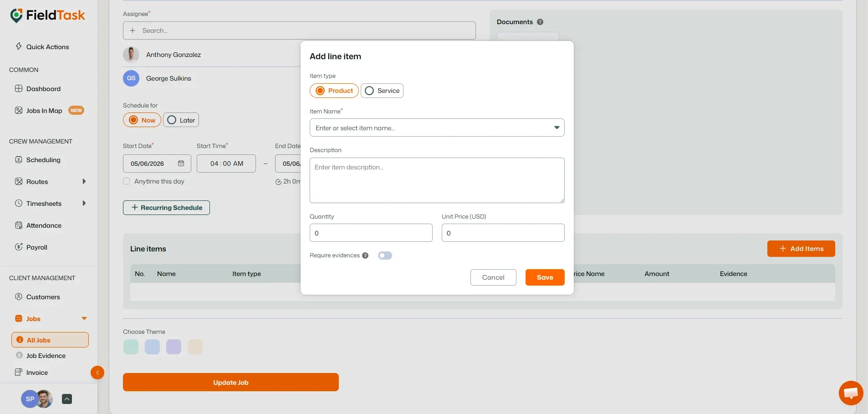Click the All Jobs badge icon
This screenshot has width=868, height=414.
pos(20,340)
